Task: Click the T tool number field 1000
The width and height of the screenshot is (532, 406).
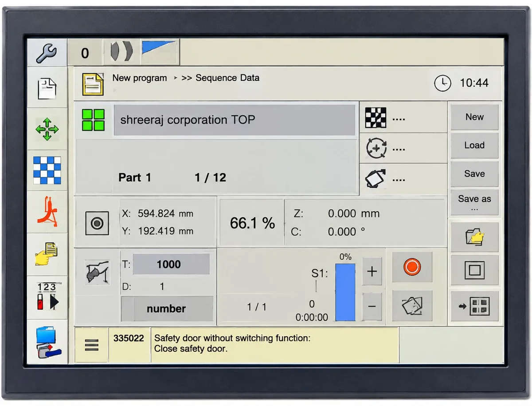Action: click(x=171, y=264)
